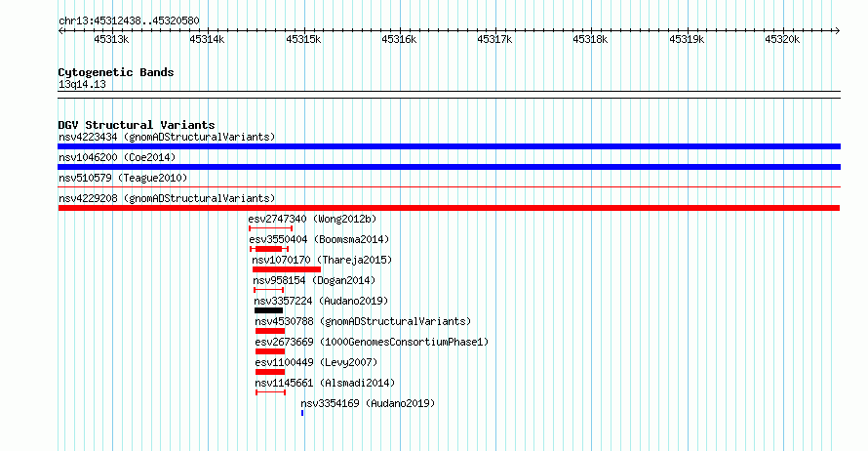Click the red bar under esv2673669

tap(270, 351)
